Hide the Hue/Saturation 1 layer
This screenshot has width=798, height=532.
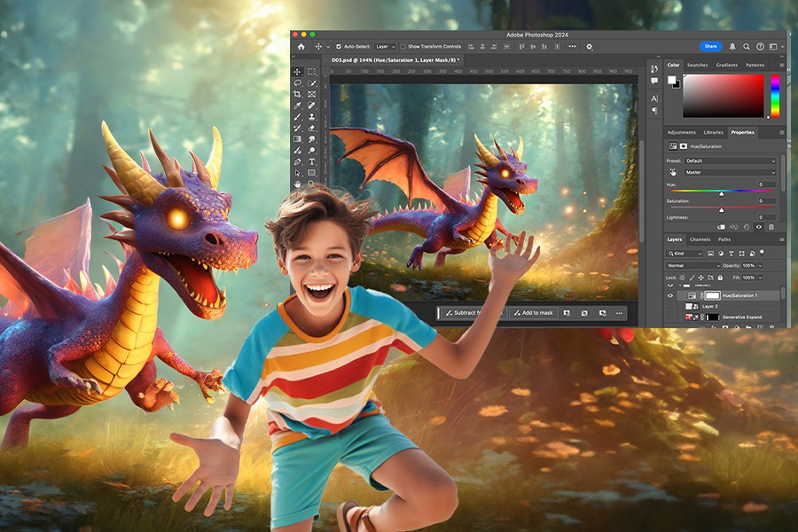(670, 294)
